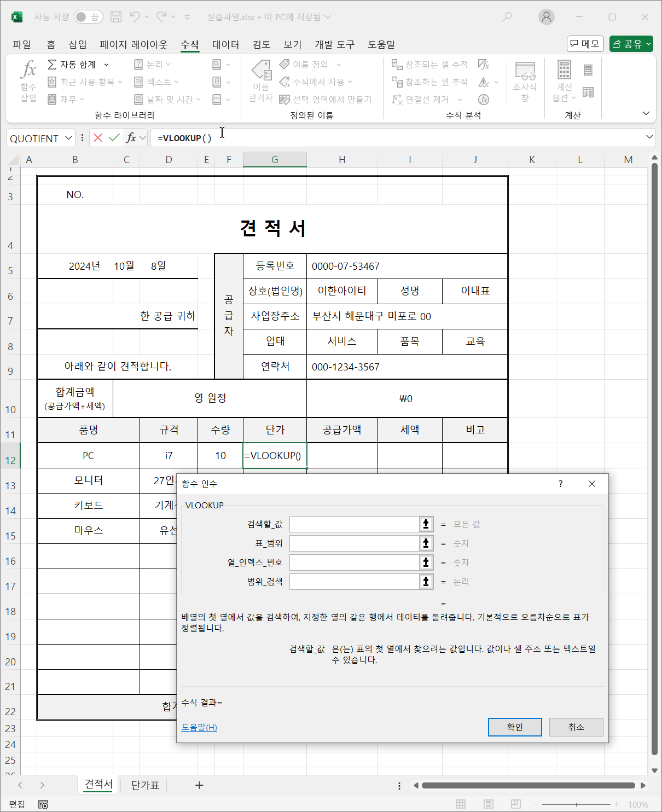Image resolution: width=662 pixels, height=812 pixels.
Task: Switch to the Page Layout (페이지 레이아웃) tab
Action: (133, 44)
